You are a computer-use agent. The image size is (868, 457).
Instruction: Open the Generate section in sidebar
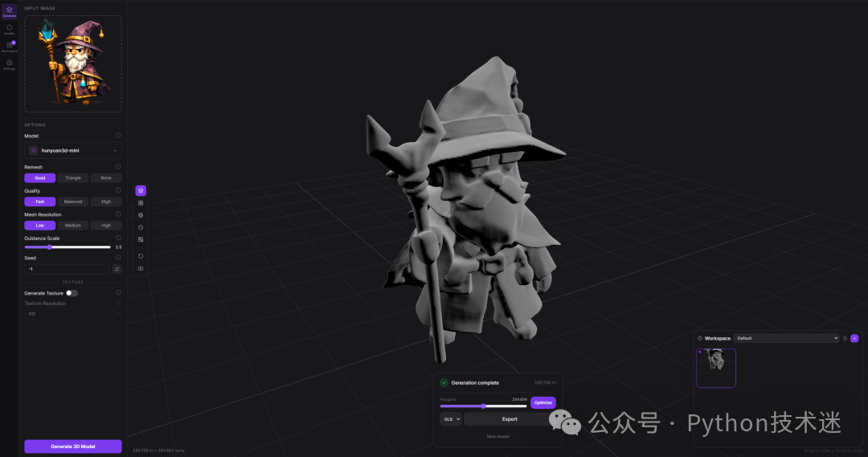point(9,11)
